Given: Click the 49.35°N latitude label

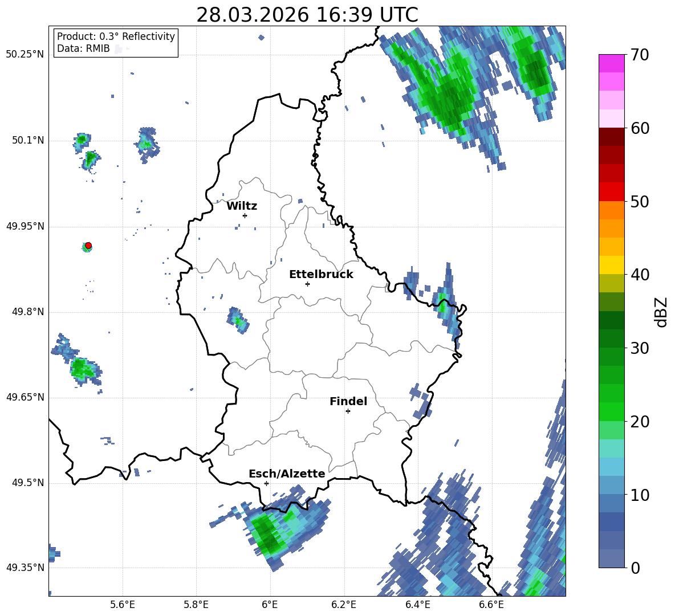Looking at the screenshot, I should [25, 568].
